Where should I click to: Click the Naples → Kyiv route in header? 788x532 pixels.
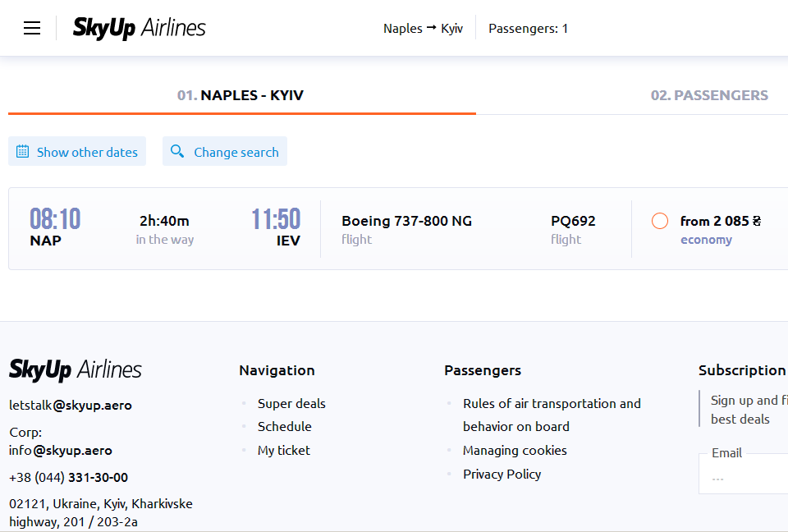click(423, 29)
